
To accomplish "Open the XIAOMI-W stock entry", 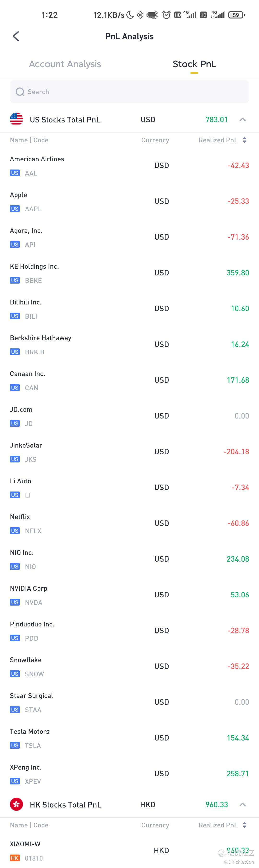I will pos(129,850).
